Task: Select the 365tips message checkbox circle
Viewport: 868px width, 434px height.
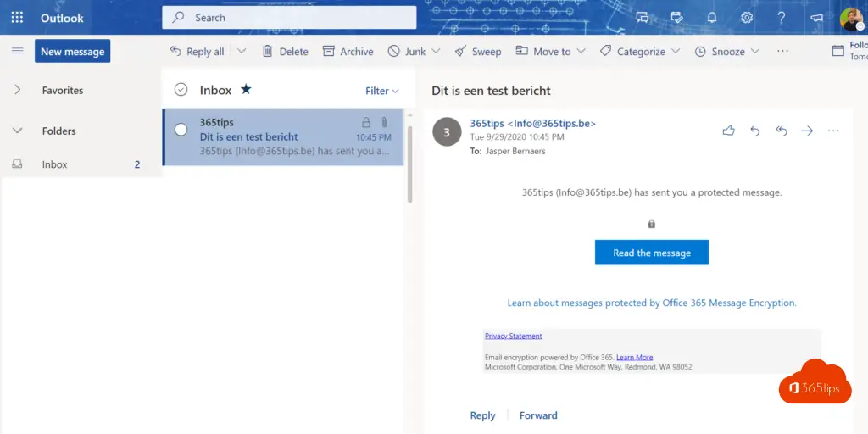Action: [x=181, y=130]
